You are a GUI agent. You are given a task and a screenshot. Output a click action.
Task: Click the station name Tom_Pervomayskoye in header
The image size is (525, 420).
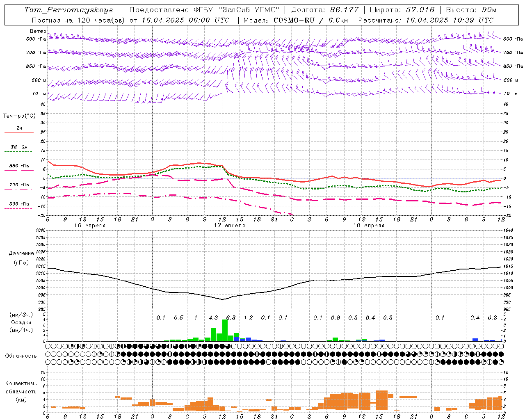tap(68, 10)
